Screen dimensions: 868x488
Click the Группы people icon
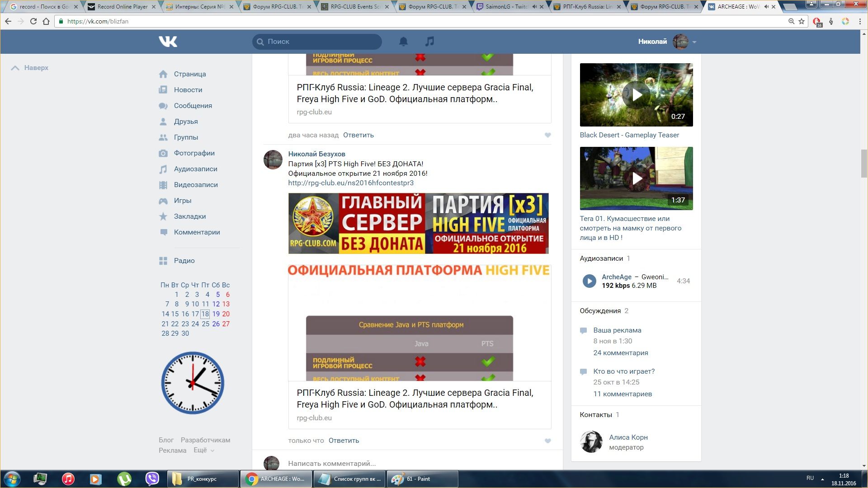coord(163,137)
